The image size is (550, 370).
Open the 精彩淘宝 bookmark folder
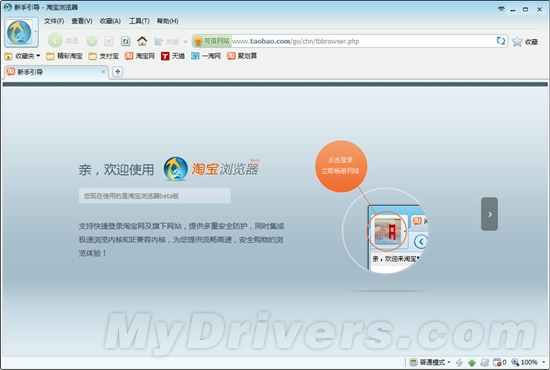(x=64, y=56)
